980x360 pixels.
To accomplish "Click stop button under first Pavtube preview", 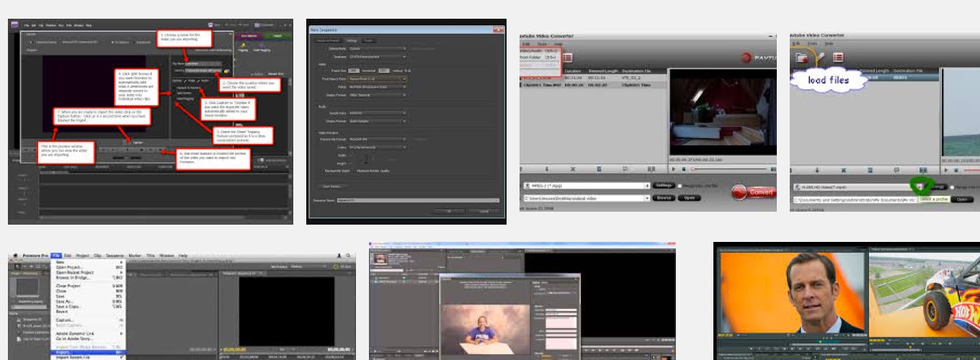I will (684, 168).
